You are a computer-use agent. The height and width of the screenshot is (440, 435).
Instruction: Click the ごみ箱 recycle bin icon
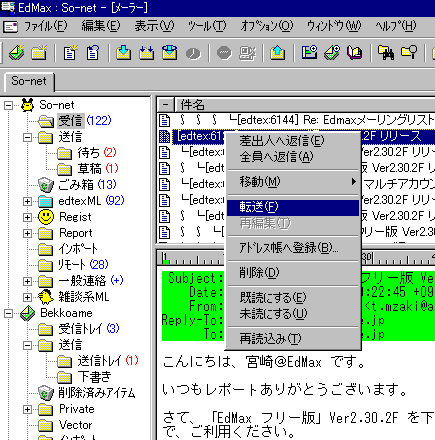46,185
